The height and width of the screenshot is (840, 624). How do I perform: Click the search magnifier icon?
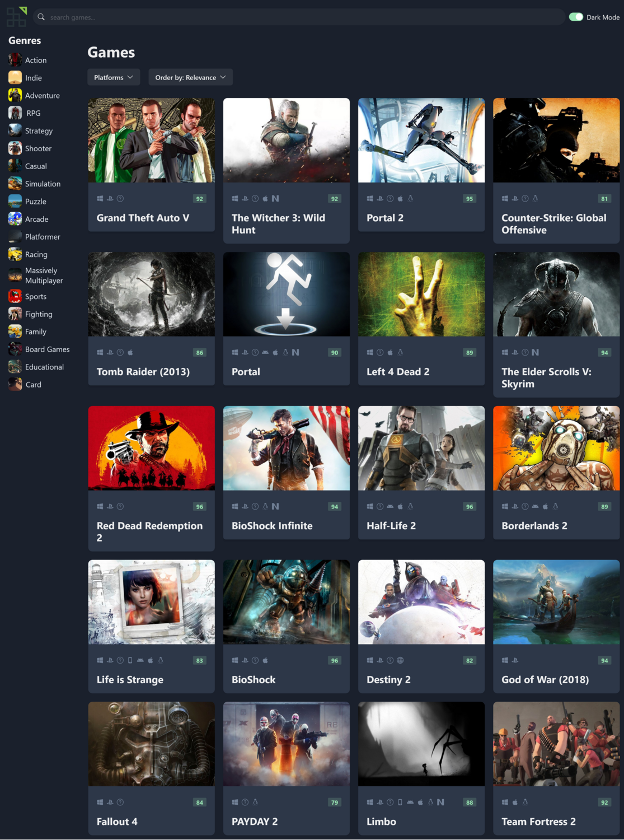tap(41, 17)
